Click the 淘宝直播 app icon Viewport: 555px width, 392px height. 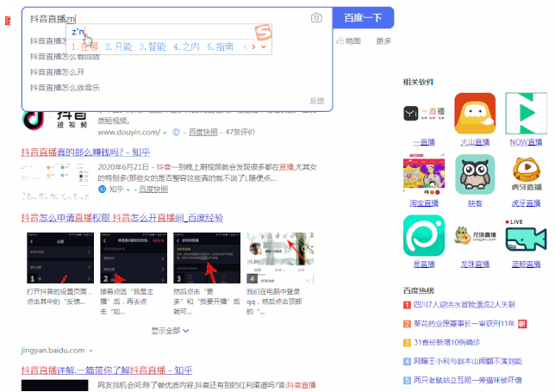424,174
